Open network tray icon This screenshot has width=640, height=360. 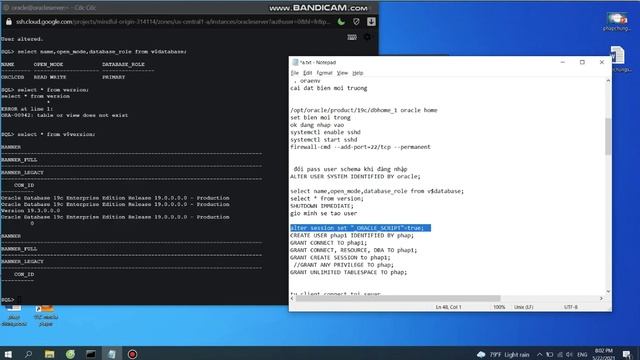coord(560,355)
